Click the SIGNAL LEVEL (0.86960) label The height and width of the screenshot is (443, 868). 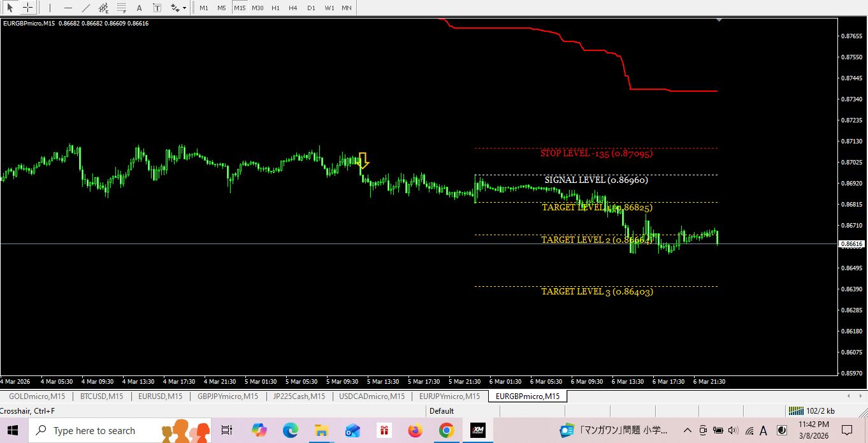point(597,180)
